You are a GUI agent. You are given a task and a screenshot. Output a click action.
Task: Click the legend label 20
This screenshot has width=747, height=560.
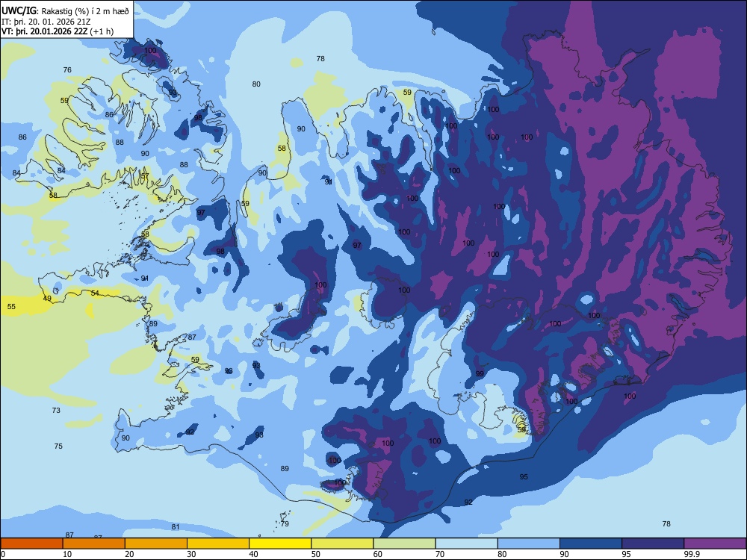(129, 554)
